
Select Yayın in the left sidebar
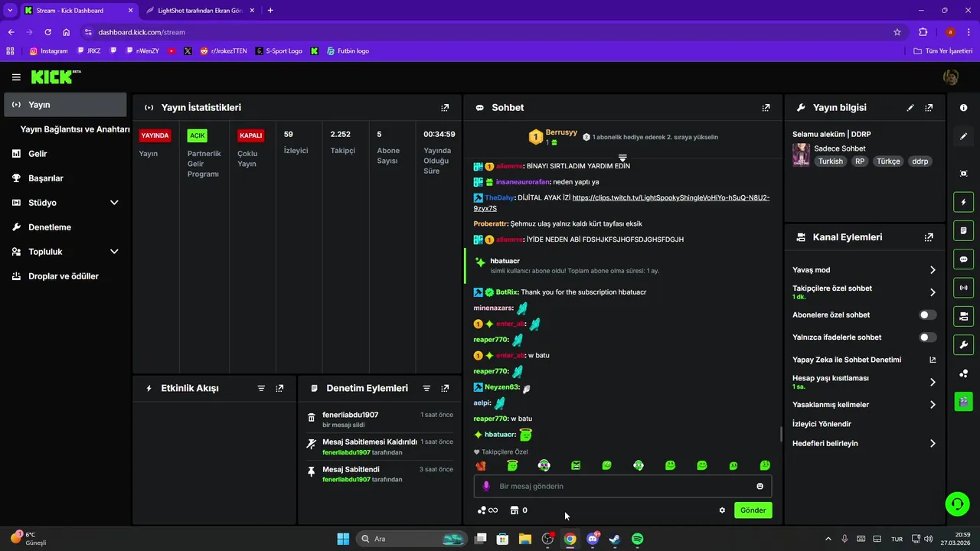pos(64,105)
